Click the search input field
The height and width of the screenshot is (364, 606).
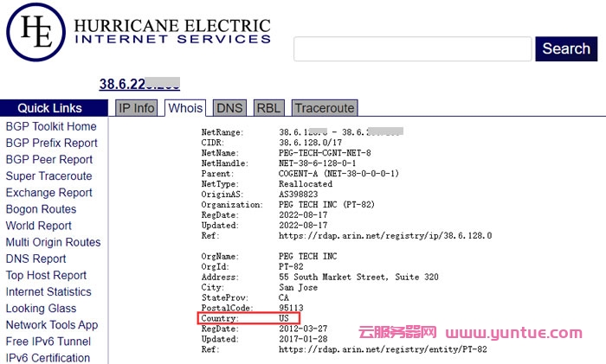pos(412,49)
